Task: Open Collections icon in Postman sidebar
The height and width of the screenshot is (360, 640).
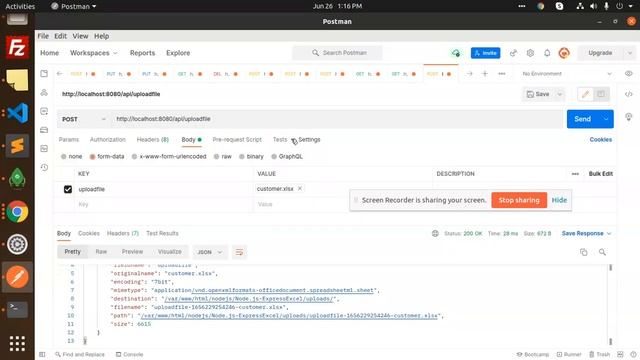Action: pos(44,73)
